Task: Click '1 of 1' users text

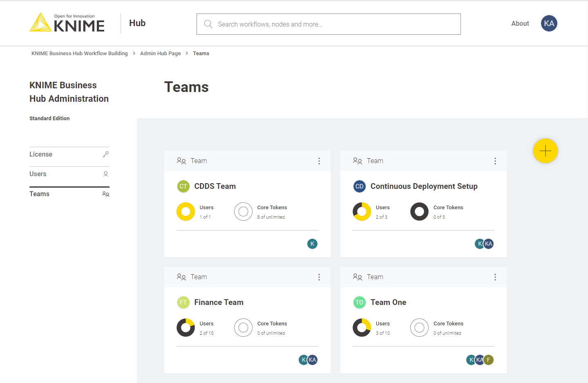Action: pos(205,217)
